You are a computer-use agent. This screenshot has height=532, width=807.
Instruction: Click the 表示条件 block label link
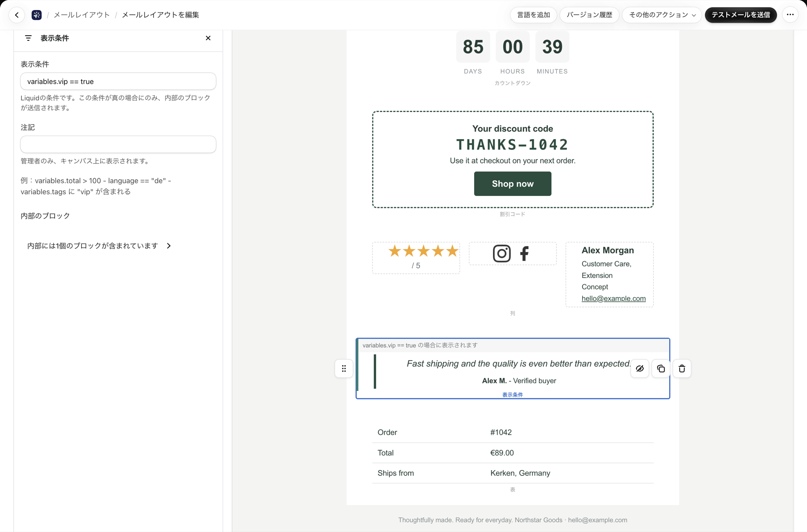pyautogui.click(x=512, y=395)
